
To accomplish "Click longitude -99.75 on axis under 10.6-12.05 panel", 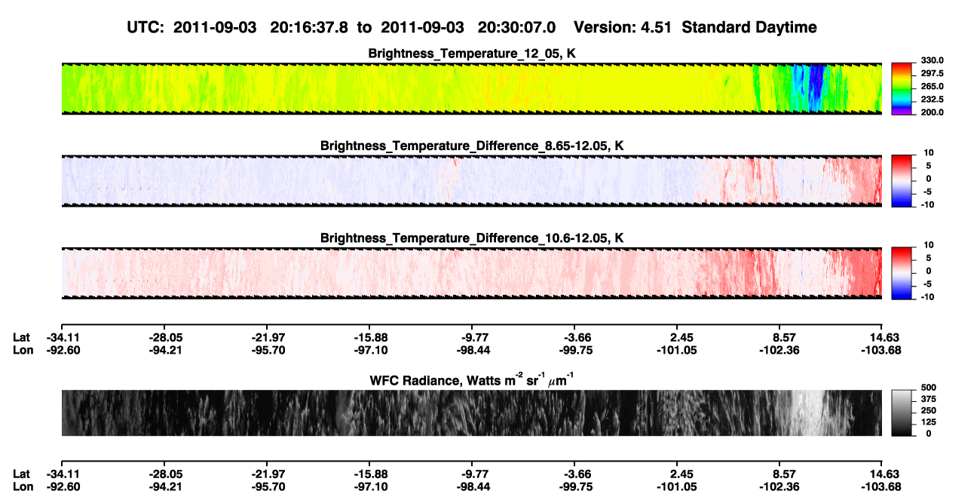I will (574, 349).
